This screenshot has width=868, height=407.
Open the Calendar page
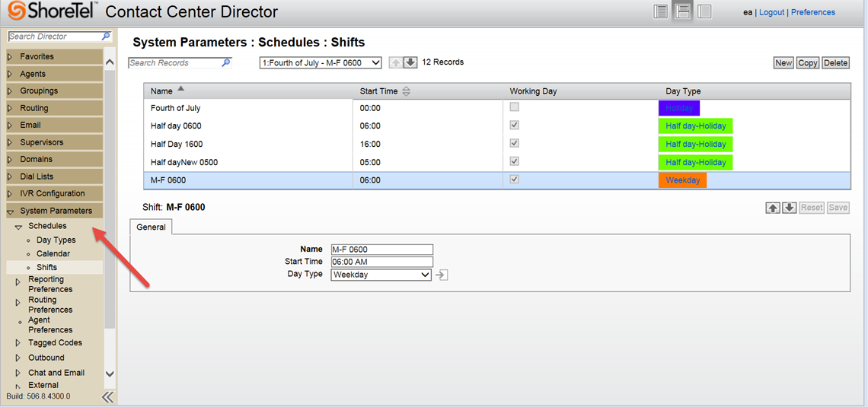click(53, 253)
